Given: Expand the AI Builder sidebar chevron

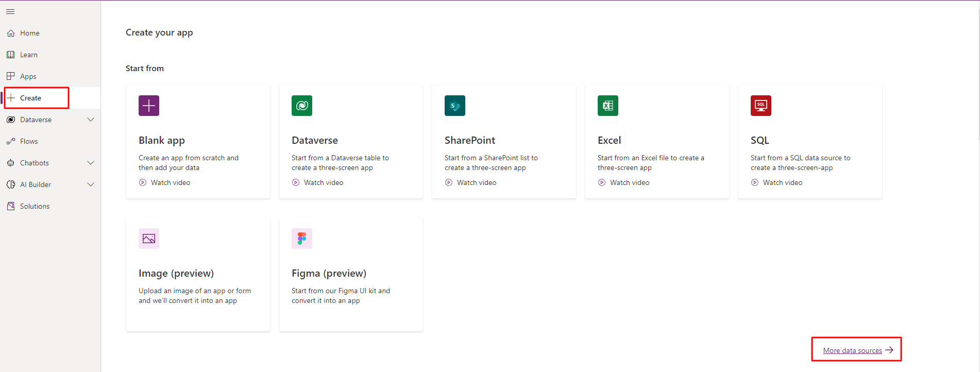Looking at the screenshot, I should point(91,184).
